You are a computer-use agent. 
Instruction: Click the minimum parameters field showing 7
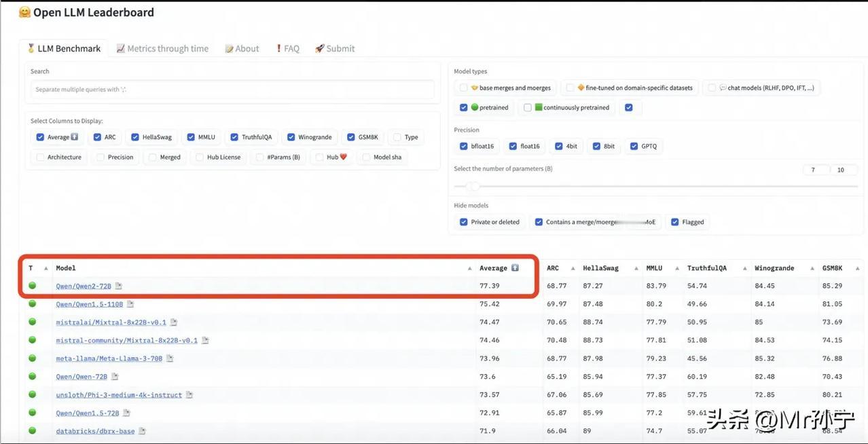(x=815, y=170)
